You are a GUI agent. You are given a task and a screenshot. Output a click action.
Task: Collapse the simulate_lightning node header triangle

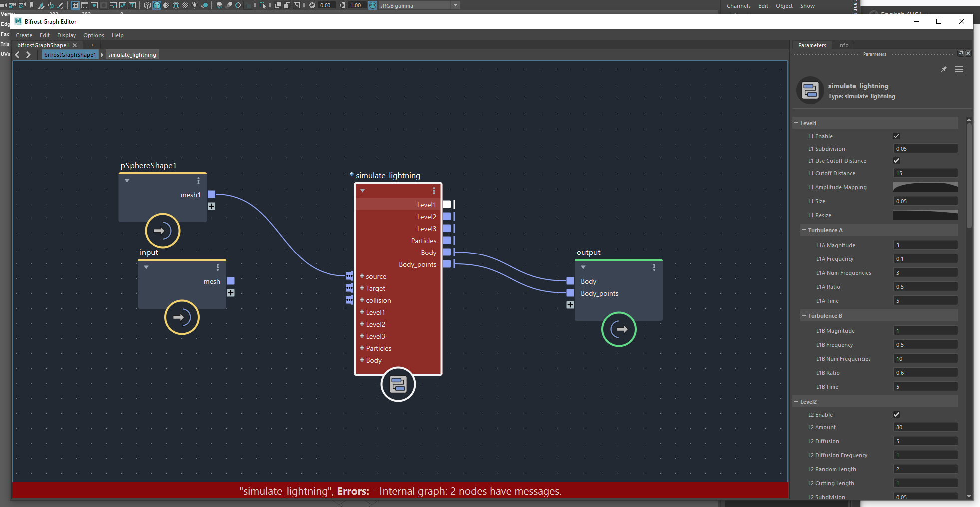[x=362, y=191]
